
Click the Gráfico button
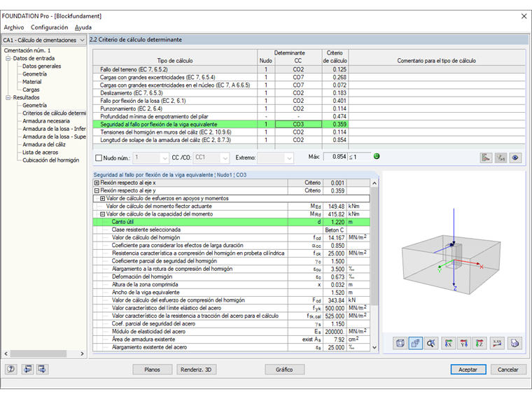click(284, 370)
